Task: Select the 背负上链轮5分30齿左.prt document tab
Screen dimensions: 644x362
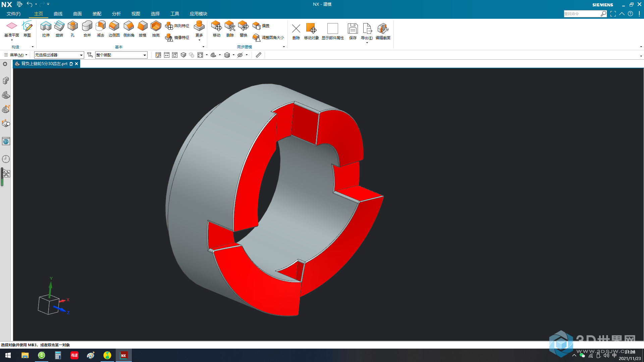Action: point(44,64)
